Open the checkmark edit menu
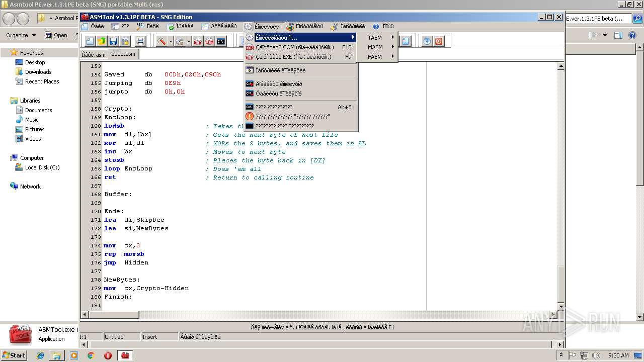 point(180,26)
